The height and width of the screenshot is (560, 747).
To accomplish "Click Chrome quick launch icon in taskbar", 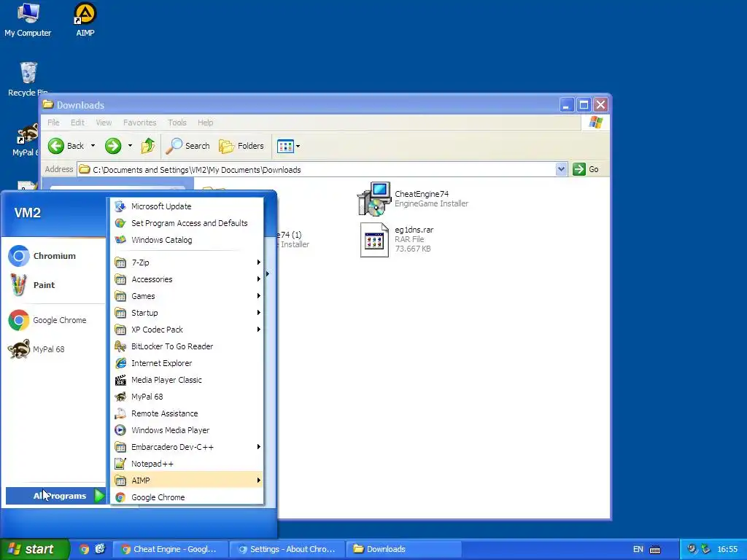I will 85,549.
